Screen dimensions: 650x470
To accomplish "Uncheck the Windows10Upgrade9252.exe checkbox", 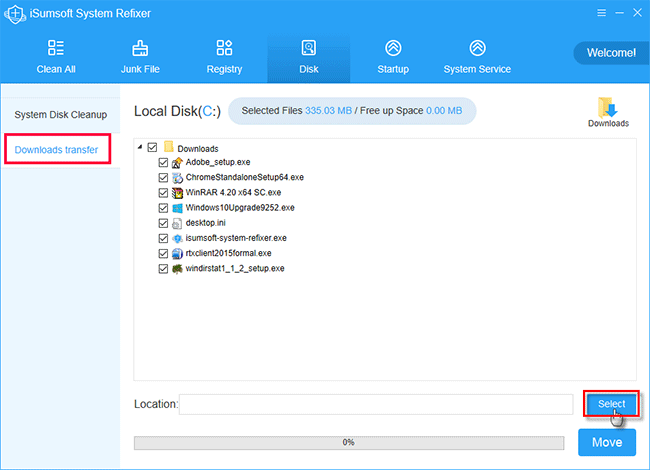I will click(163, 208).
